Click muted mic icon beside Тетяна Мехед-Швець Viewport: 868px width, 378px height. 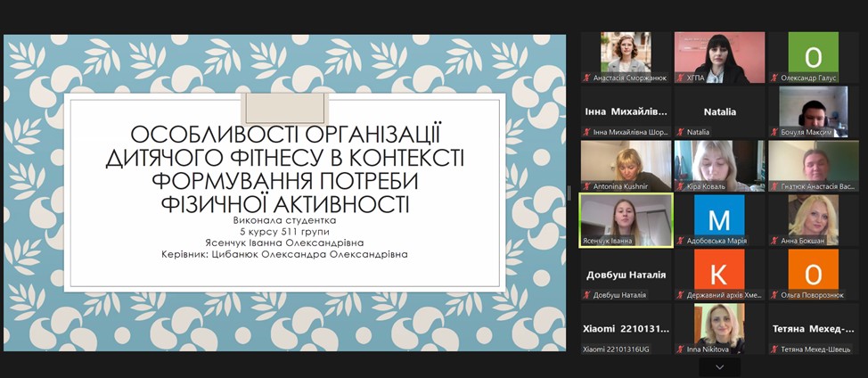pos(774,349)
